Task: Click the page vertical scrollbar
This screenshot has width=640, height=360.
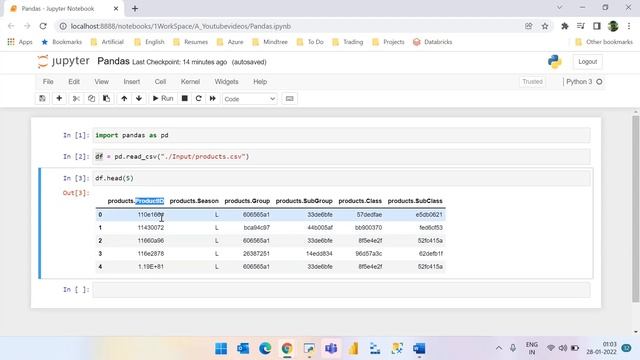Action: 636,209
